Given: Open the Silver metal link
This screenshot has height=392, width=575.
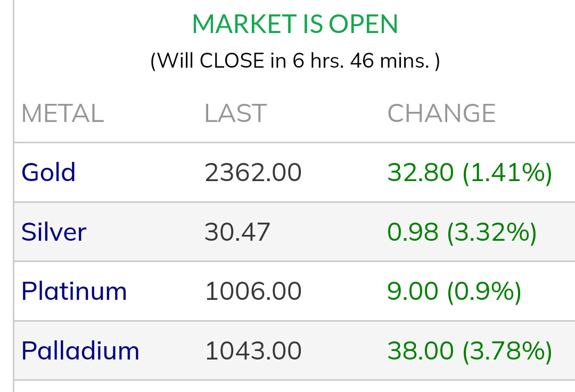Looking at the screenshot, I should click(x=54, y=232).
